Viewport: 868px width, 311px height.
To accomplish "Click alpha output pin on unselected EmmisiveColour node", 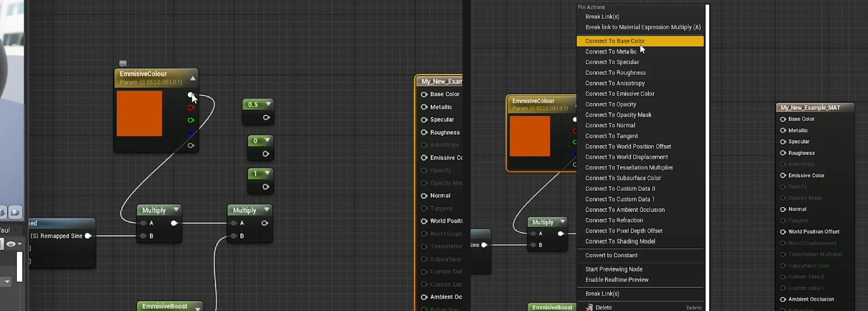I will click(191, 146).
